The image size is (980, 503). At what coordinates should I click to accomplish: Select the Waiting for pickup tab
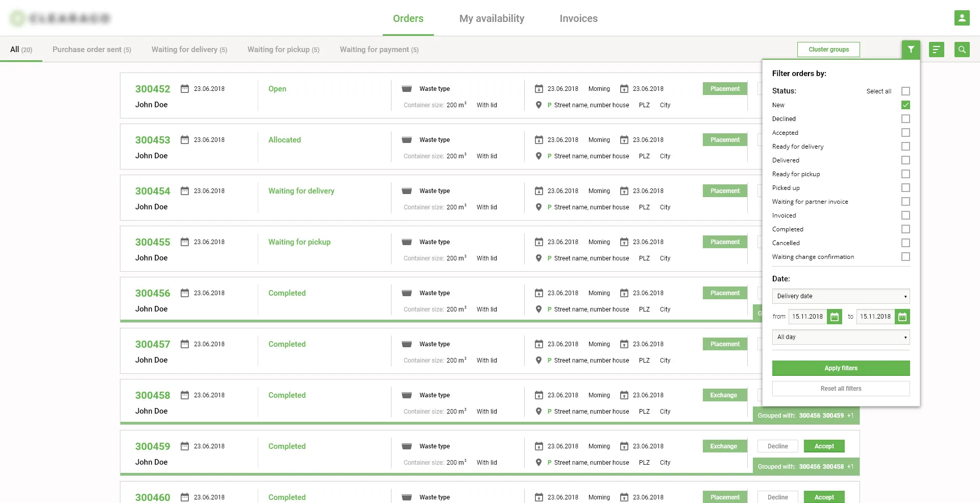[283, 50]
